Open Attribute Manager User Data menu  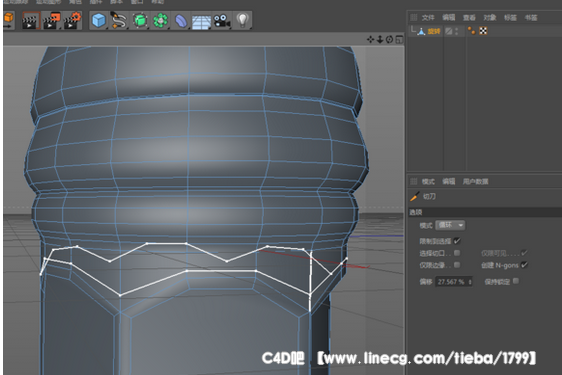475,181
